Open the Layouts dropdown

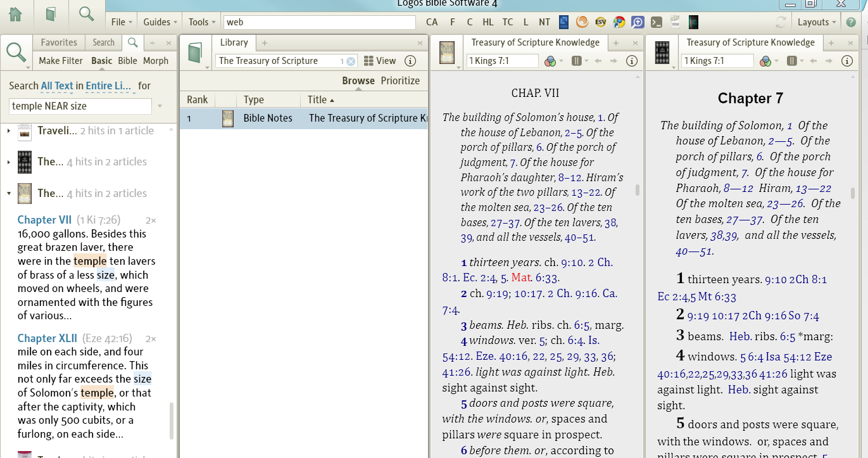pyautogui.click(x=817, y=22)
